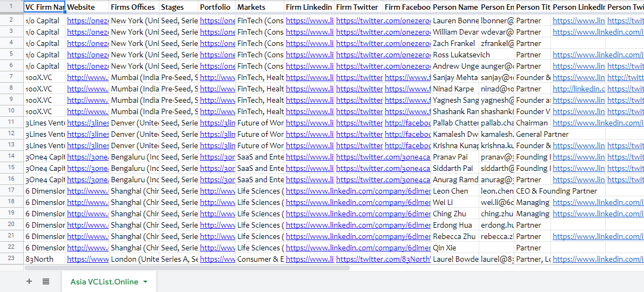Select the Firms Offices header cell
Viewport: 644px width, 292px height.
(134, 7)
